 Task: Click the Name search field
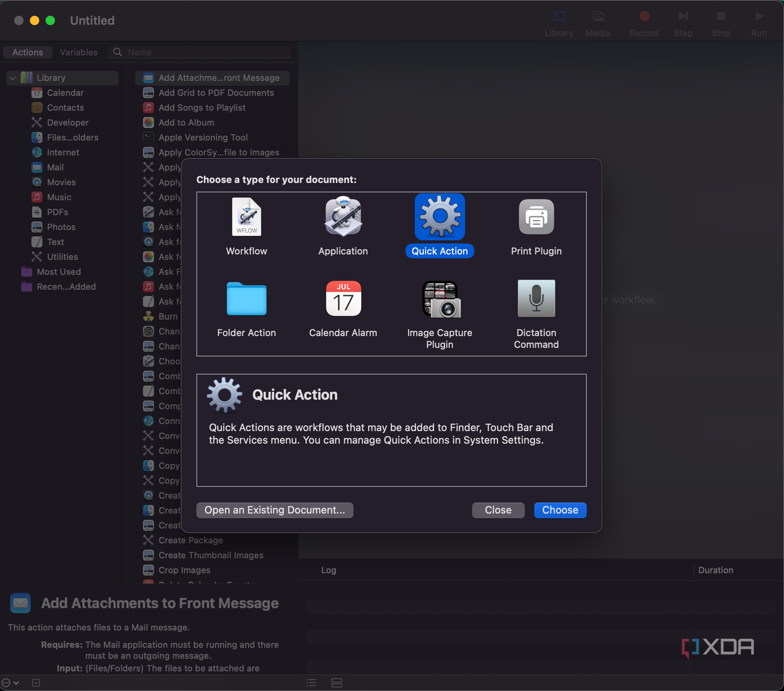[x=207, y=52]
